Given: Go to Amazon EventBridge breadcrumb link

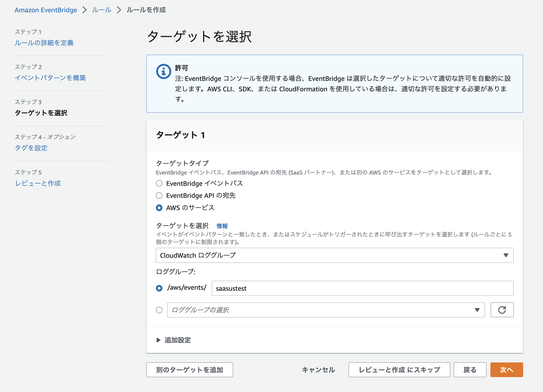Looking at the screenshot, I should [x=46, y=10].
